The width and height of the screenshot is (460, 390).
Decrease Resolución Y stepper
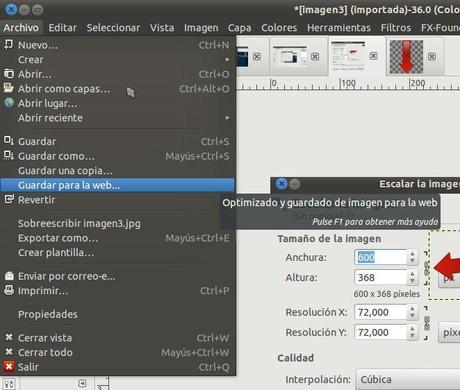pyautogui.click(x=412, y=336)
